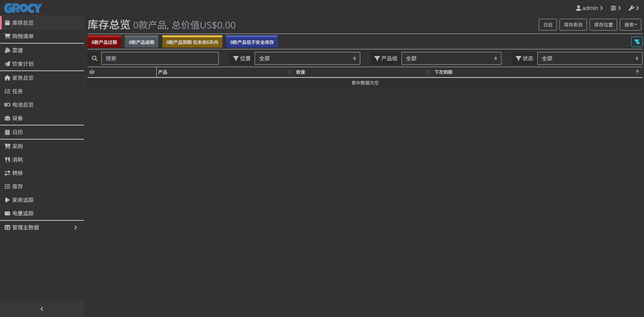644x317 pixels.
Task: Open the admin user menu
Action: click(x=589, y=8)
